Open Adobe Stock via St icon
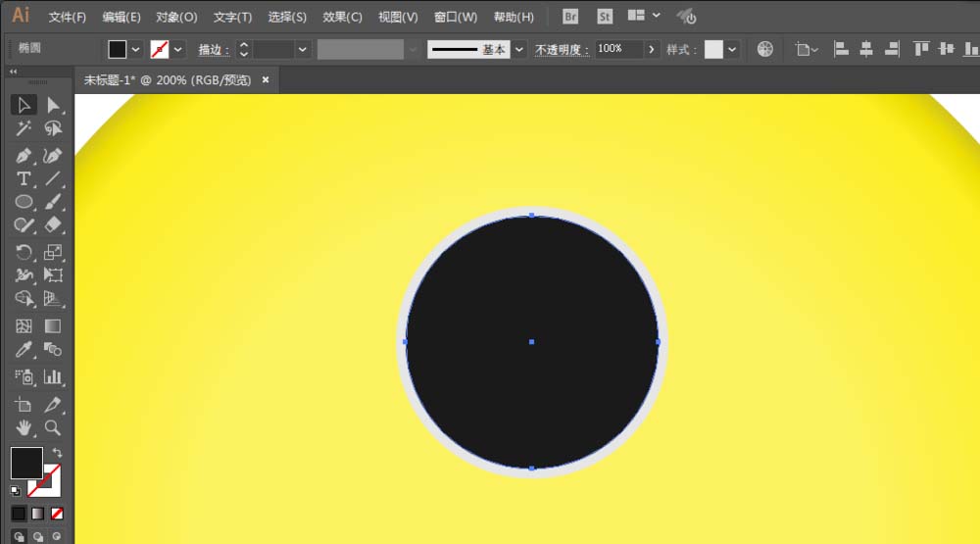Image resolution: width=980 pixels, height=544 pixels. (605, 17)
